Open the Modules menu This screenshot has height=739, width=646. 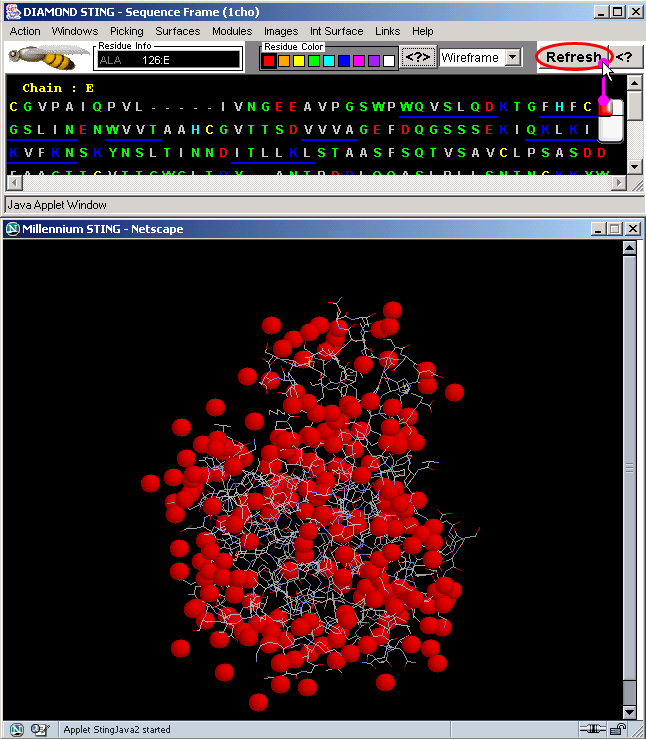pyautogui.click(x=232, y=31)
